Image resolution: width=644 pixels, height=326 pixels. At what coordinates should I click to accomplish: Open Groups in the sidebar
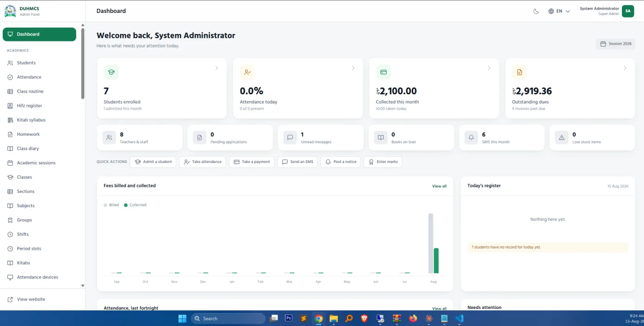(39, 220)
